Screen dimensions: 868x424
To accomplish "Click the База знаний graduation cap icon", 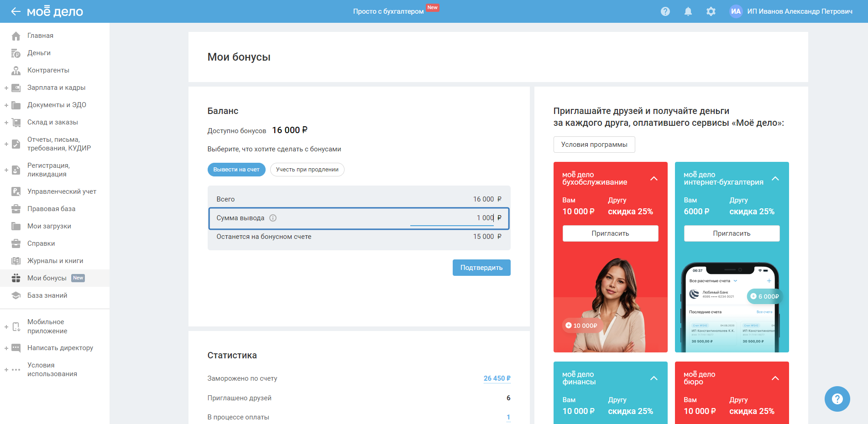I will click(x=16, y=295).
